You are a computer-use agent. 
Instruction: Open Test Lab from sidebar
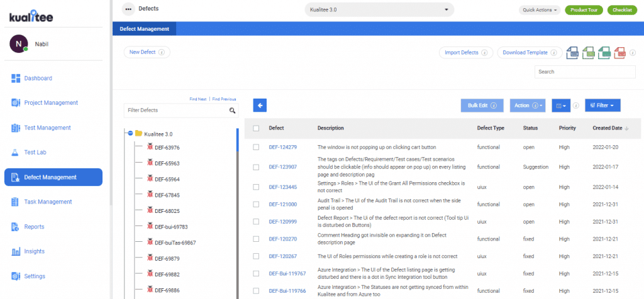[x=35, y=153]
